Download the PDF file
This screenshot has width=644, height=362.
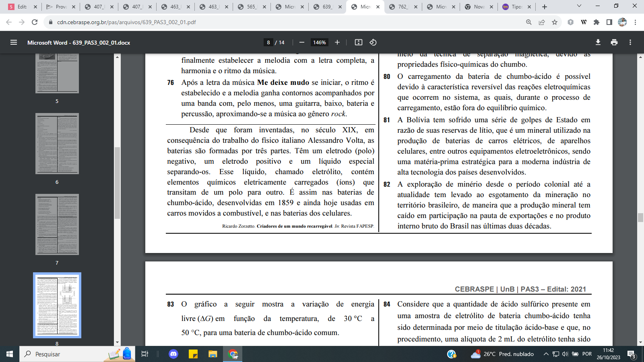tap(598, 42)
